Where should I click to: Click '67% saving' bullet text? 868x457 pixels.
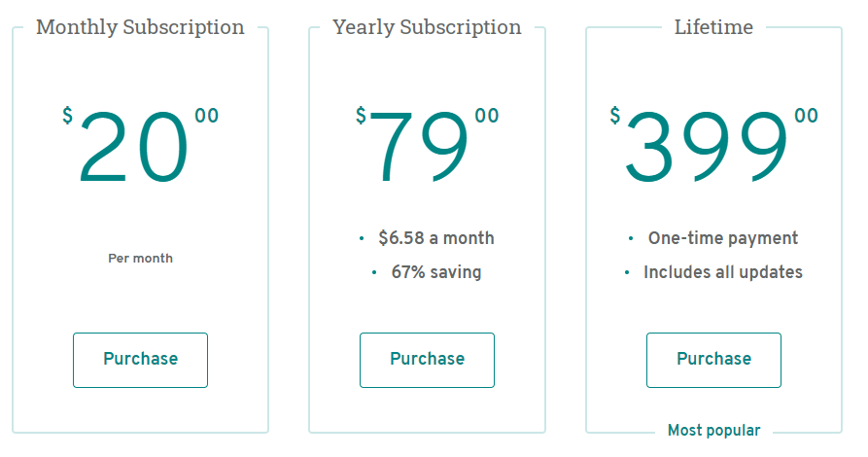[436, 272]
